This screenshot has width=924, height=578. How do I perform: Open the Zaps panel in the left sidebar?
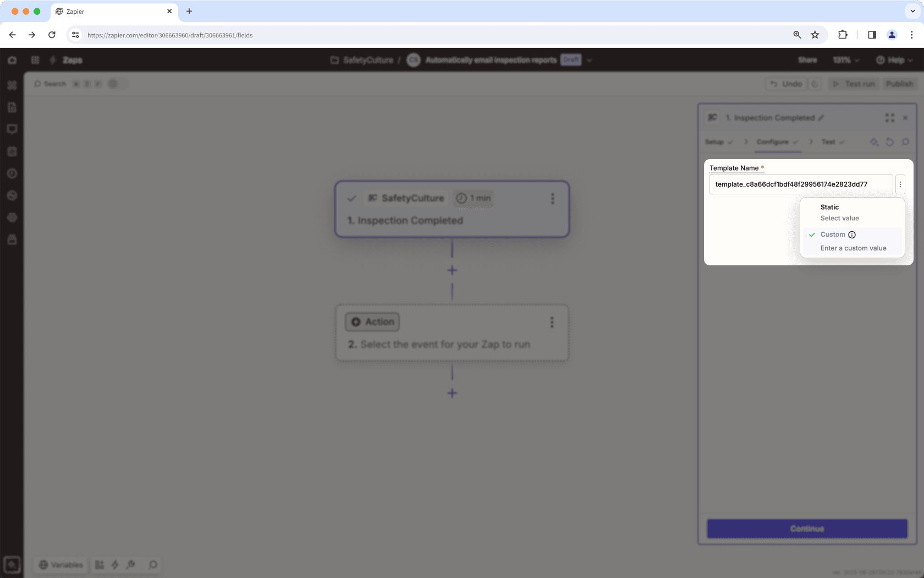click(x=12, y=85)
